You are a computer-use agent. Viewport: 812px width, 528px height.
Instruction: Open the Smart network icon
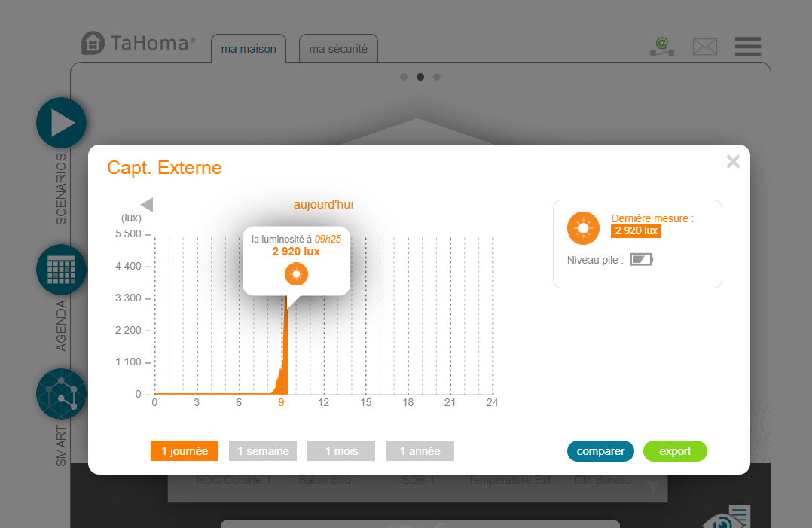click(x=62, y=394)
